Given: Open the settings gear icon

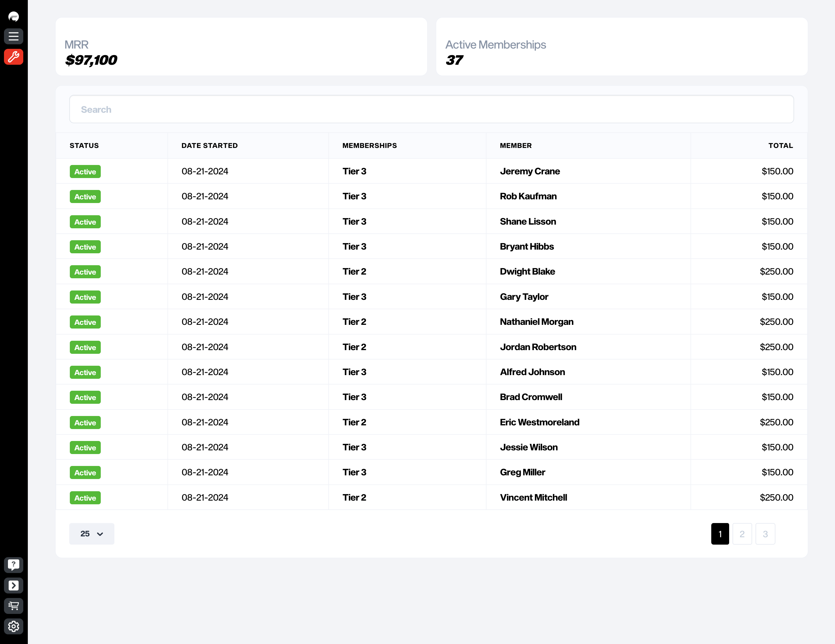Looking at the screenshot, I should 13,626.
